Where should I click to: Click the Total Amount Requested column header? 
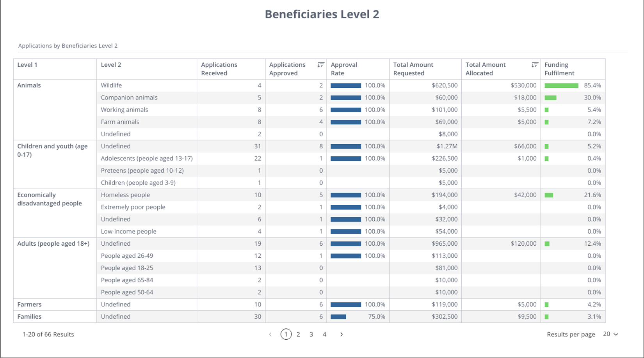(413, 69)
